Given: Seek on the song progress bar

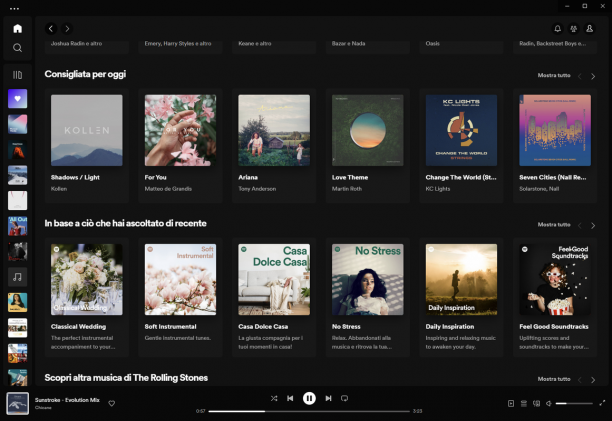Looking at the screenshot, I should pyautogui.click(x=309, y=411).
